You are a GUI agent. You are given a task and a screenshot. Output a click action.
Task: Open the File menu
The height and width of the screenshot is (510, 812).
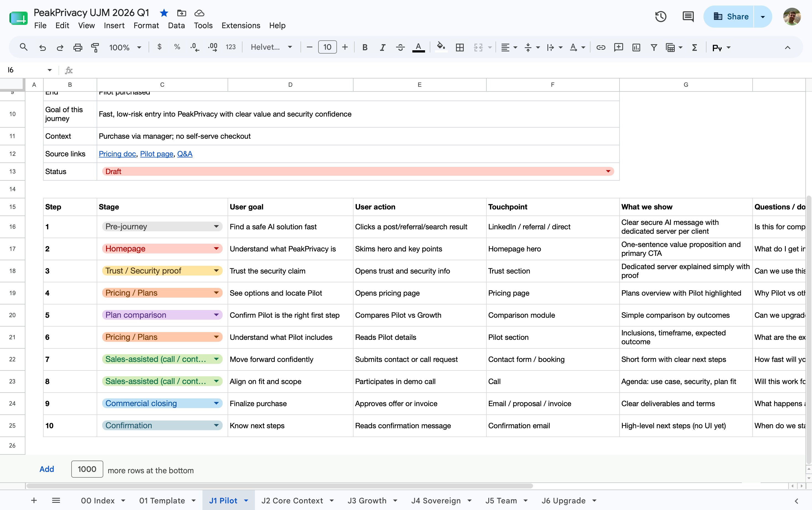tap(40, 25)
